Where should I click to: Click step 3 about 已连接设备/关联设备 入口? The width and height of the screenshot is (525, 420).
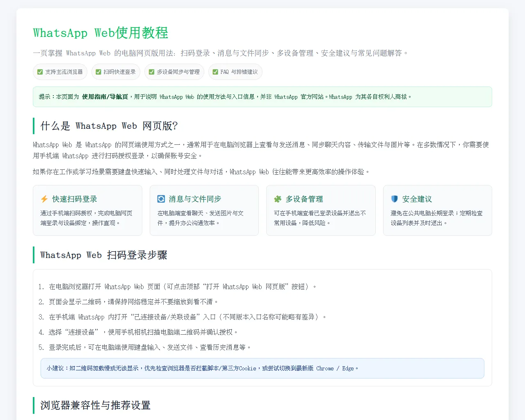tap(187, 317)
